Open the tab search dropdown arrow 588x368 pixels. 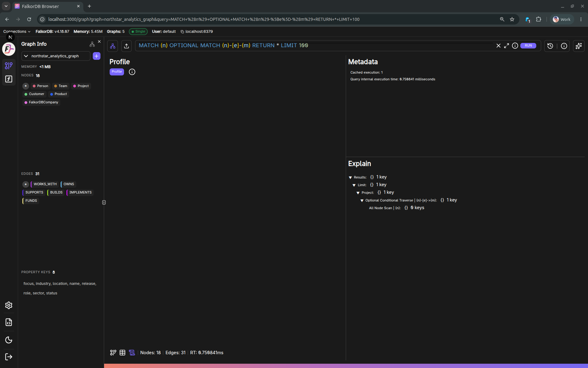click(6, 6)
